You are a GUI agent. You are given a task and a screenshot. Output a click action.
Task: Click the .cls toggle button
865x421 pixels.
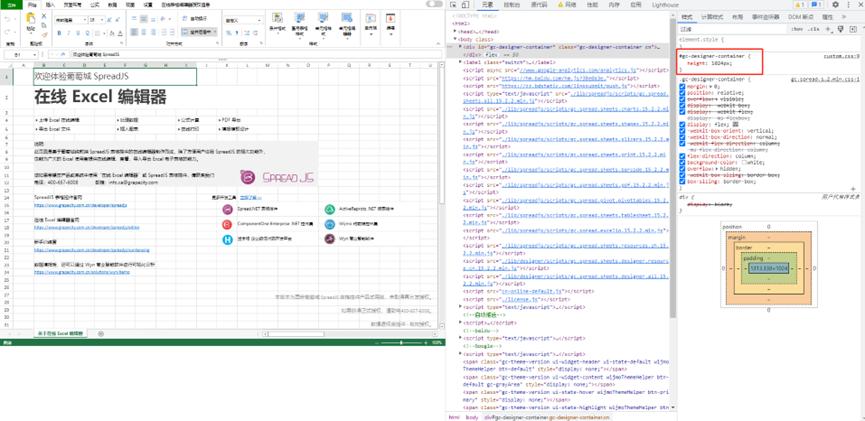[x=813, y=29]
